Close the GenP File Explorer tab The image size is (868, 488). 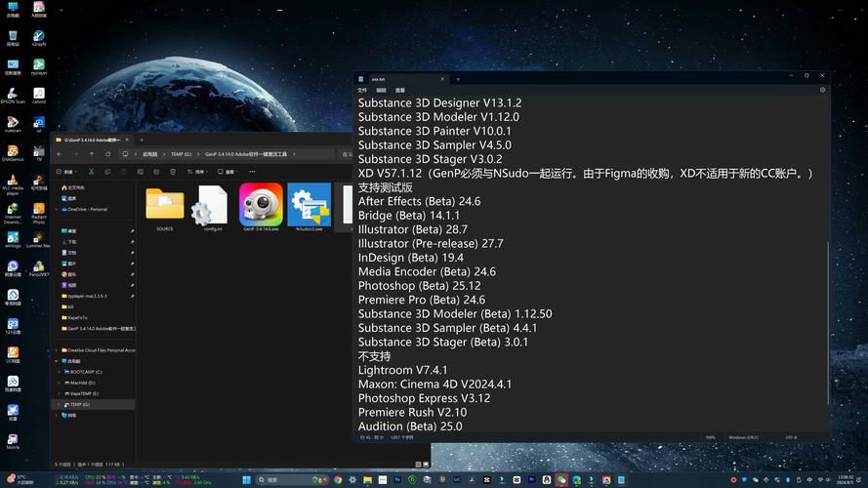point(127,140)
